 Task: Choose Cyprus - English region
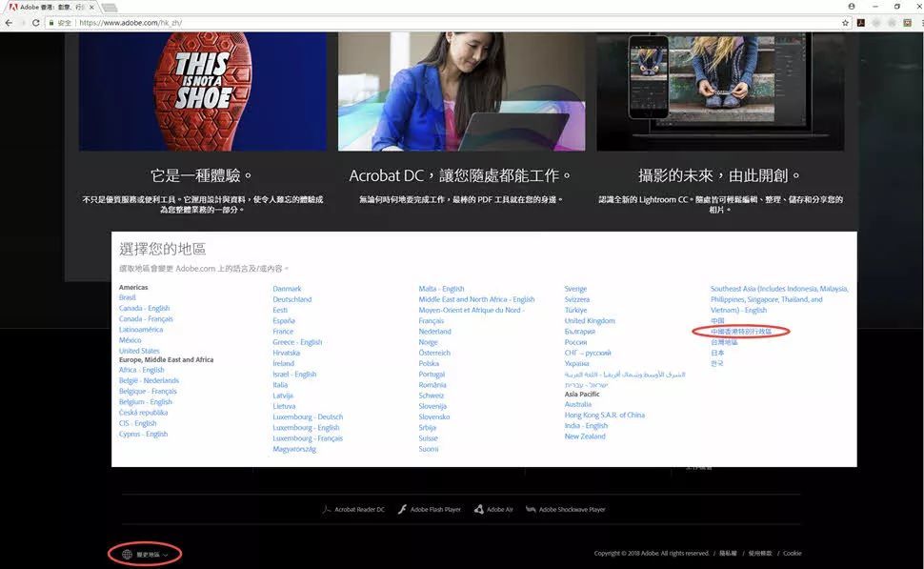tap(143, 434)
